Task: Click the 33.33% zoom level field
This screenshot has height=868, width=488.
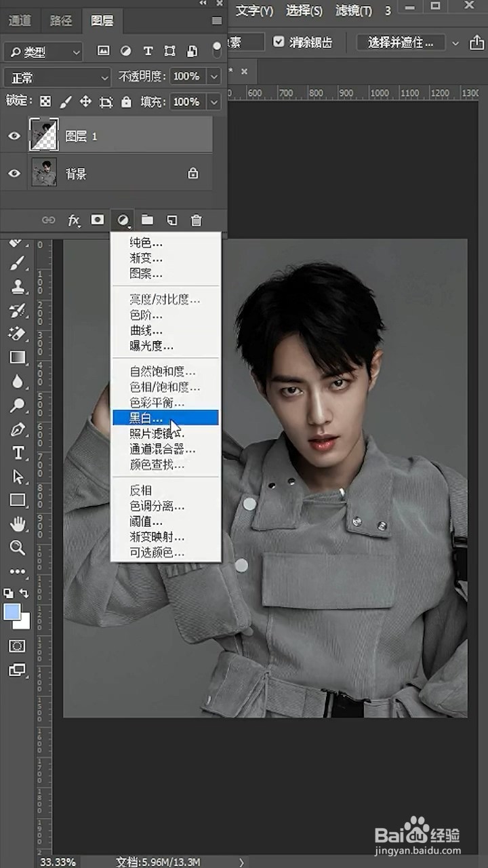Action: (58, 862)
